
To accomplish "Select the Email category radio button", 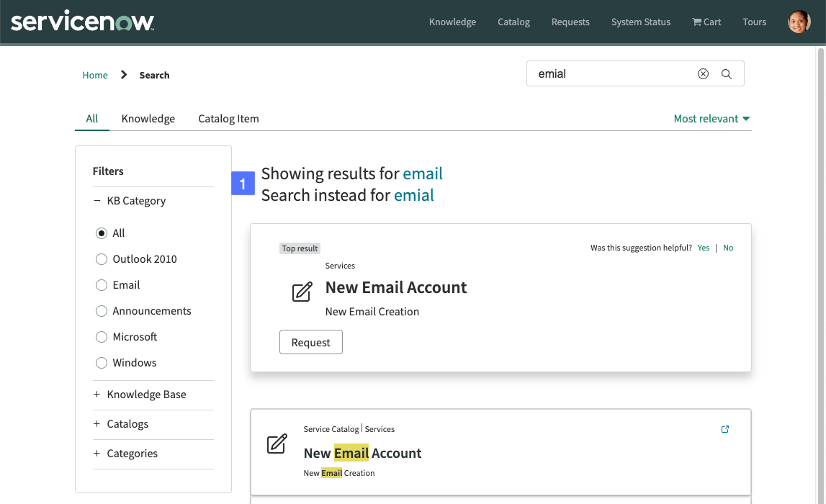I will click(102, 285).
